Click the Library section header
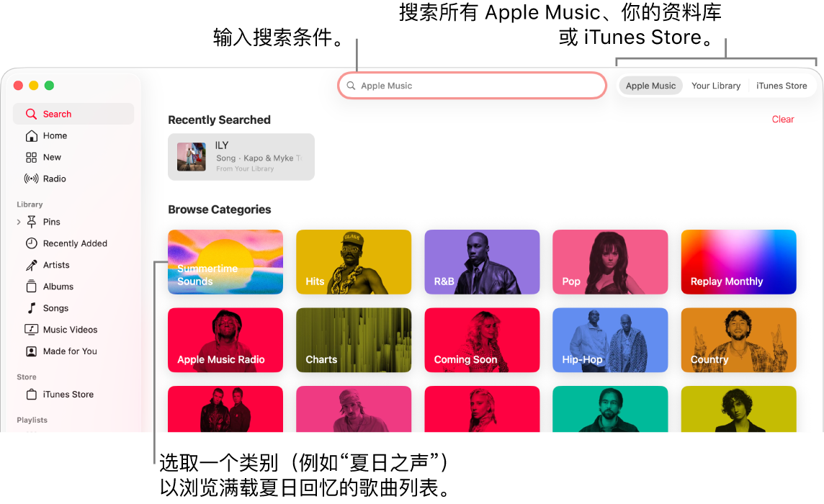 [x=30, y=204]
